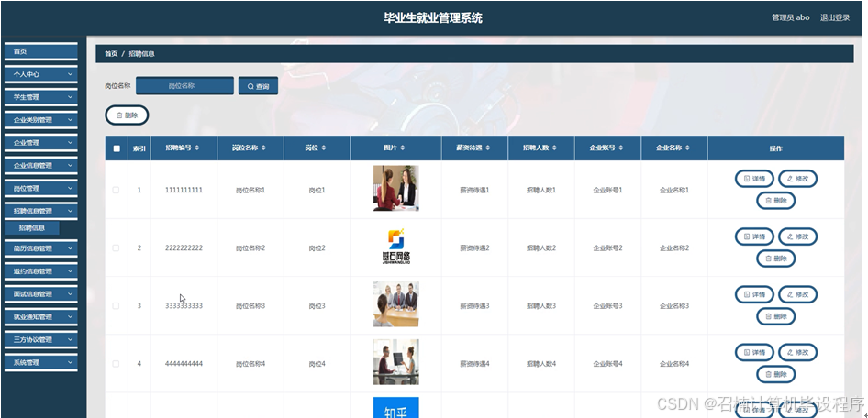The height and width of the screenshot is (418, 868).
Task: Remove row 4 with 删除
Action: tap(775, 374)
